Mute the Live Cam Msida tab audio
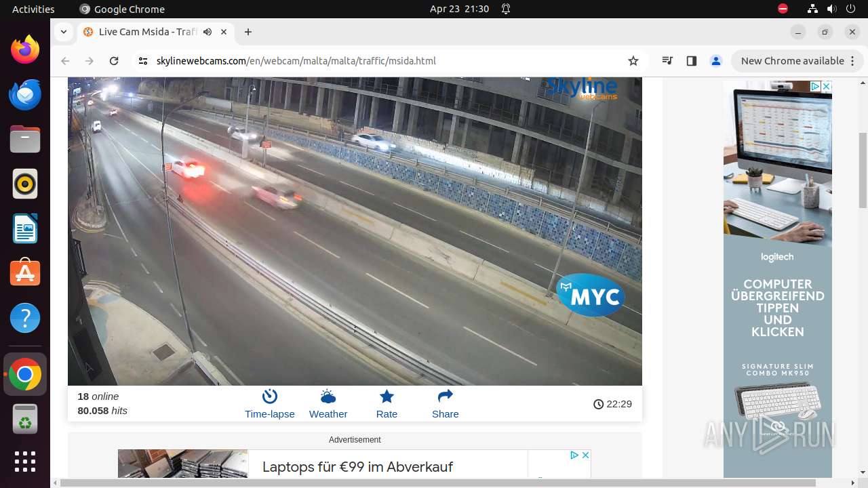Image resolution: width=868 pixels, height=488 pixels. (208, 32)
